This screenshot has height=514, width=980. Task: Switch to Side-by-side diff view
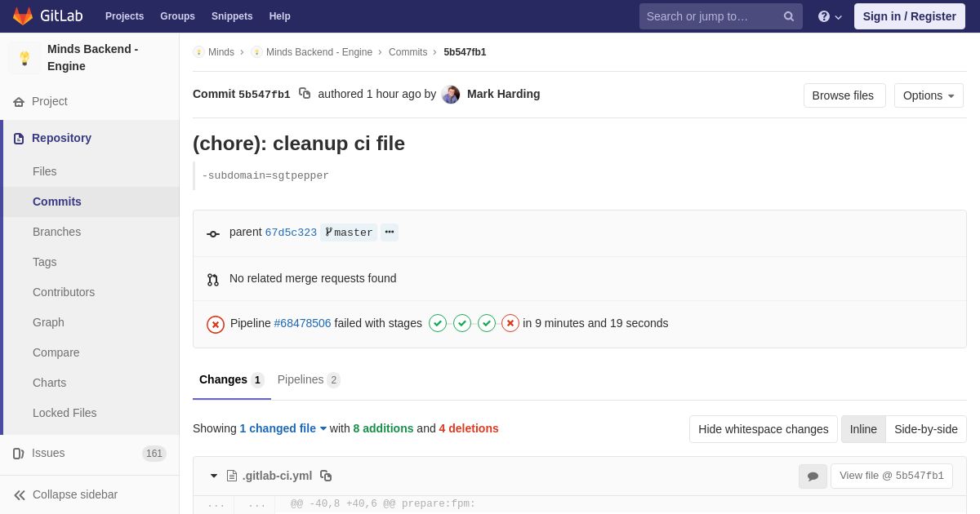[926, 429]
